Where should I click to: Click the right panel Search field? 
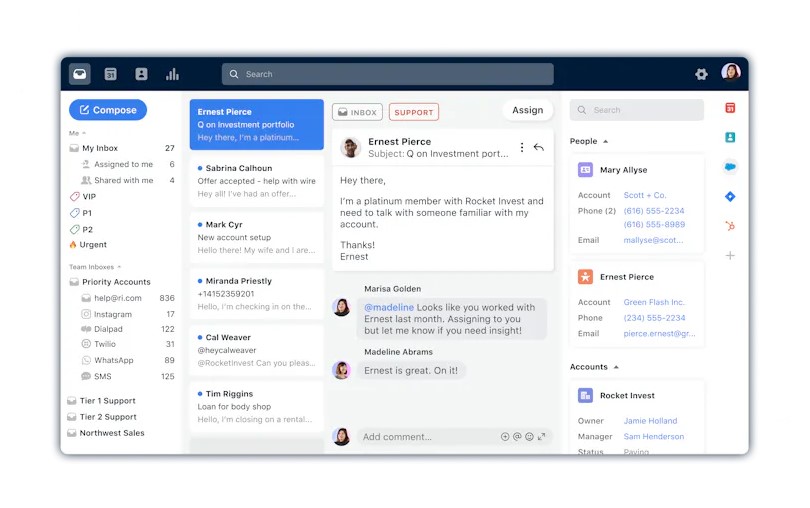(636, 110)
